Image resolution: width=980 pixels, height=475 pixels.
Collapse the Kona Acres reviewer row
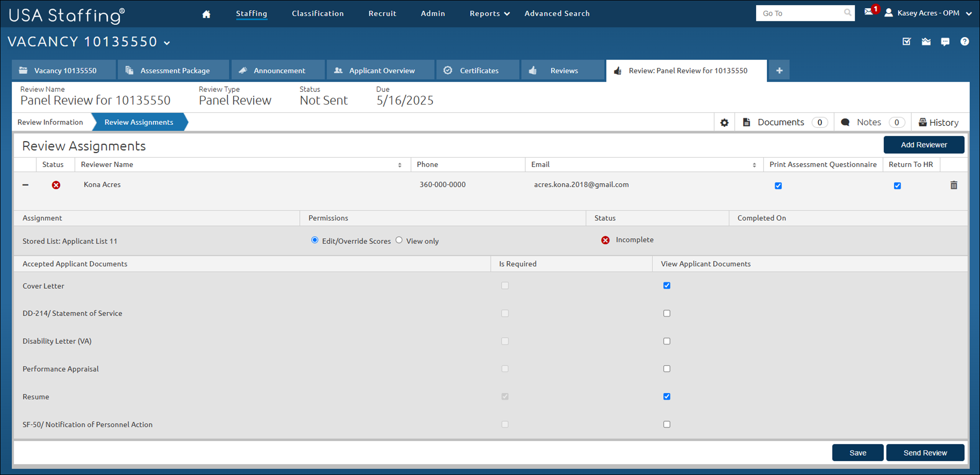coord(25,185)
